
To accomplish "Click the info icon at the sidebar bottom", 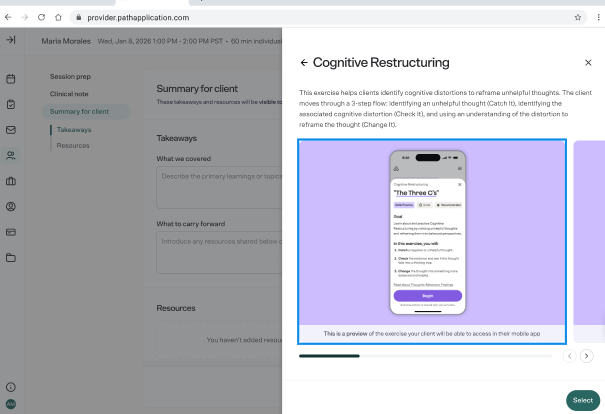I will pos(11,387).
